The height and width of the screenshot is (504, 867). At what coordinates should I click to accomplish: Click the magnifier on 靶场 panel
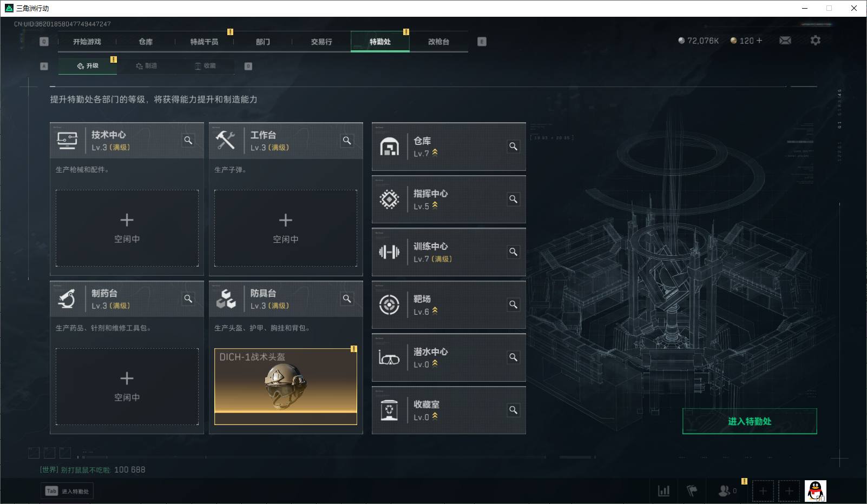pyautogui.click(x=513, y=304)
